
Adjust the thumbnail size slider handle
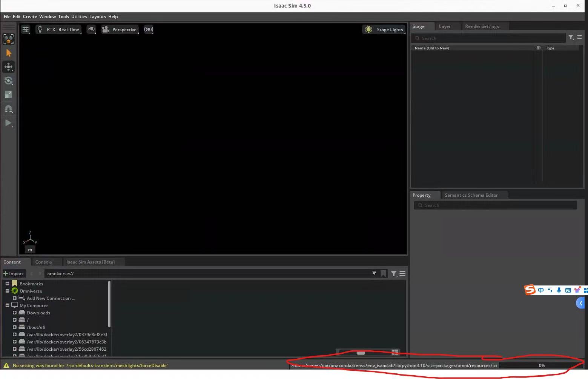(361, 353)
